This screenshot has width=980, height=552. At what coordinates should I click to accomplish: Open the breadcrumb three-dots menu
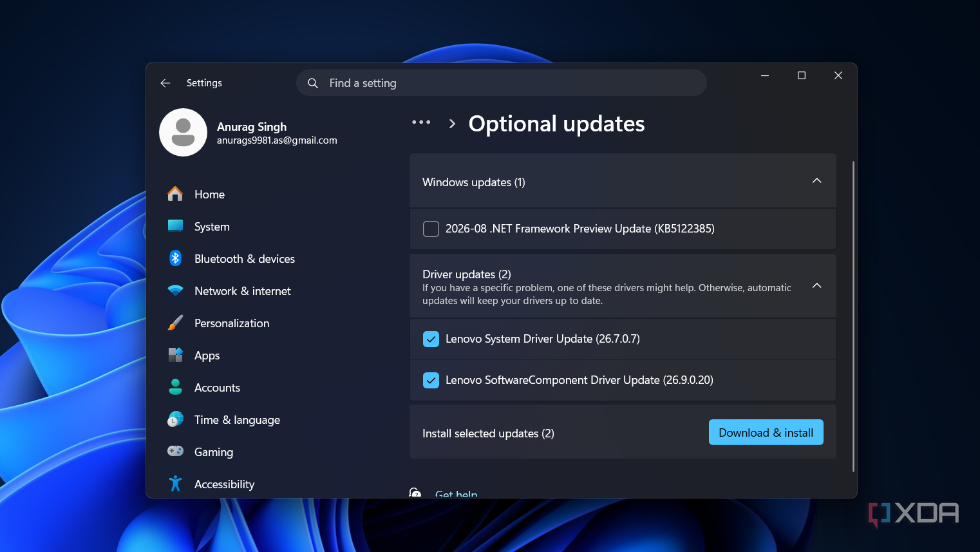(421, 122)
